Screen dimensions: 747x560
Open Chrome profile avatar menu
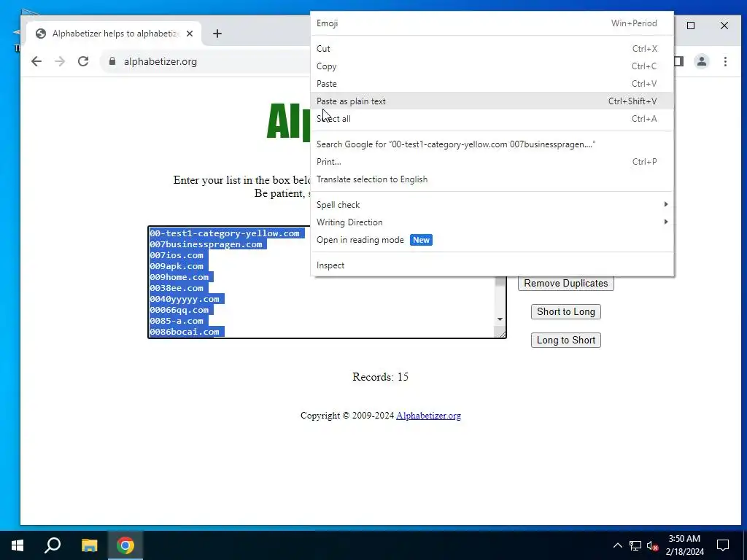[x=702, y=61]
